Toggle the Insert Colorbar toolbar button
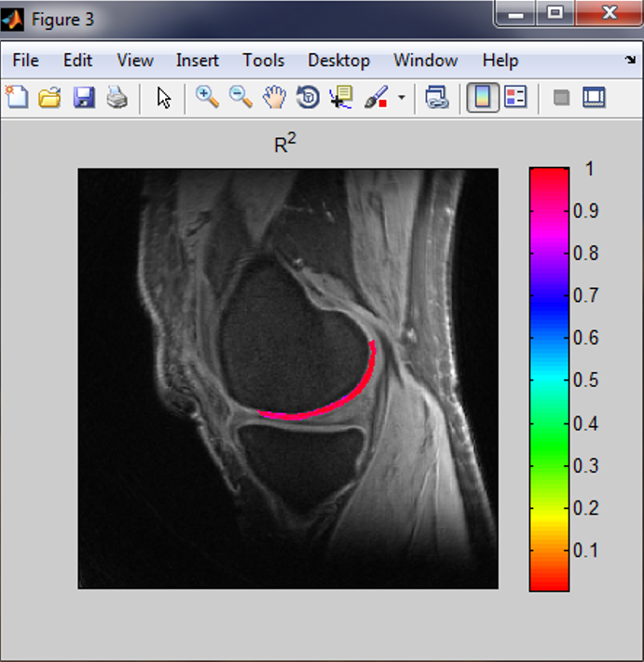644x662 pixels. click(482, 97)
